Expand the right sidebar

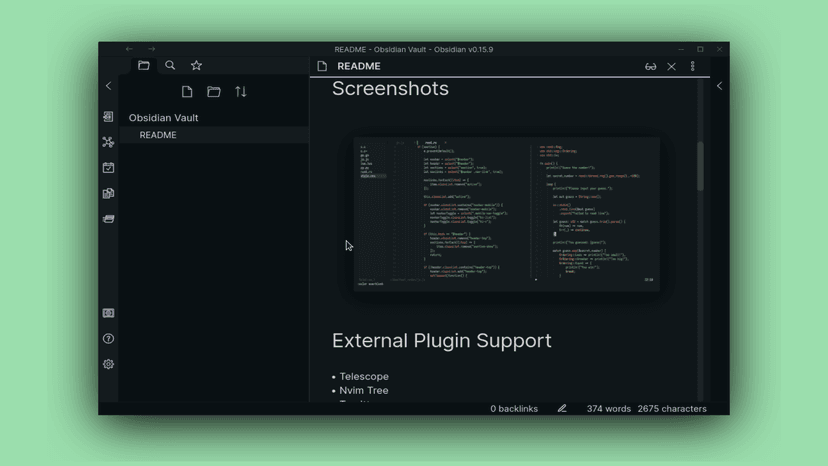(719, 86)
